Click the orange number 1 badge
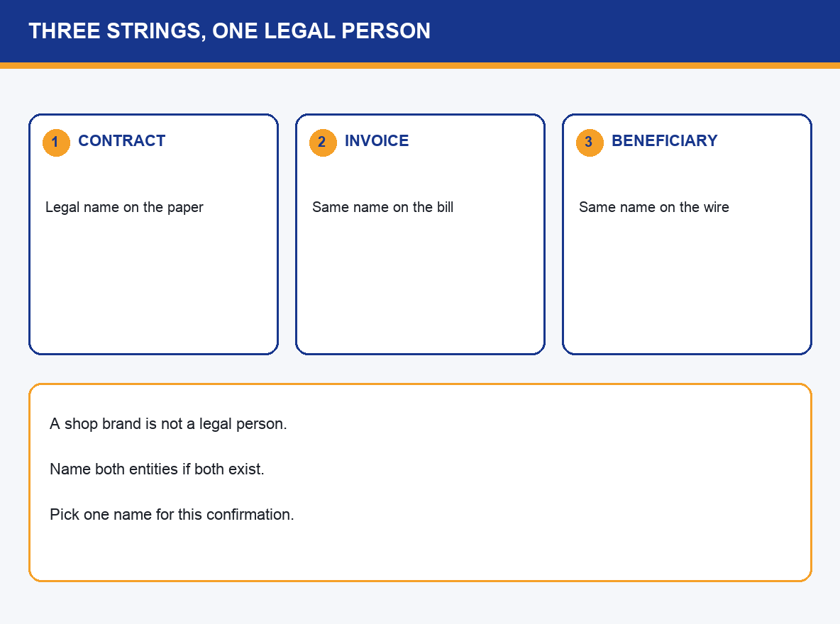Screen dimensions: 840x624 coord(56,143)
